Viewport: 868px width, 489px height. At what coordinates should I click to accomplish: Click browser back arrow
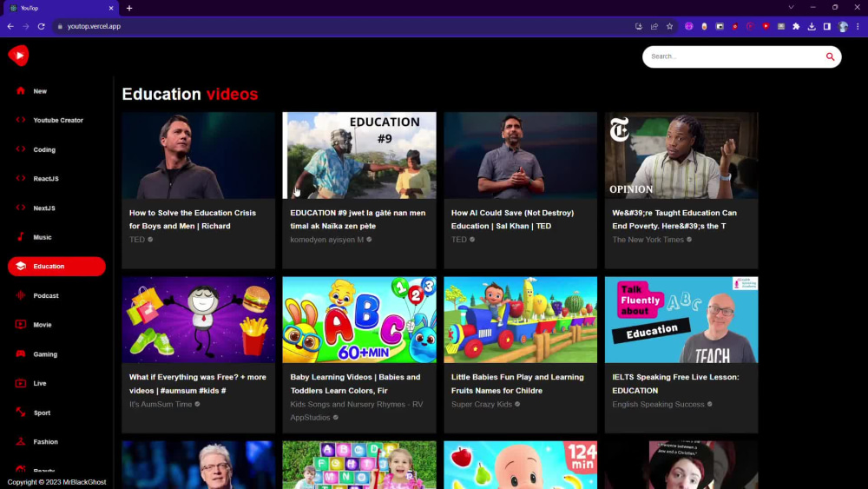click(x=10, y=26)
